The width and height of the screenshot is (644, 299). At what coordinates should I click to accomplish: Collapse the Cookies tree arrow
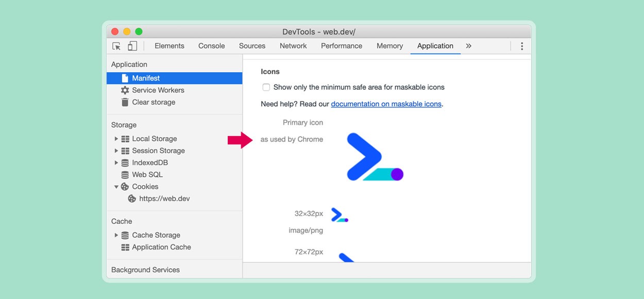pyautogui.click(x=116, y=187)
